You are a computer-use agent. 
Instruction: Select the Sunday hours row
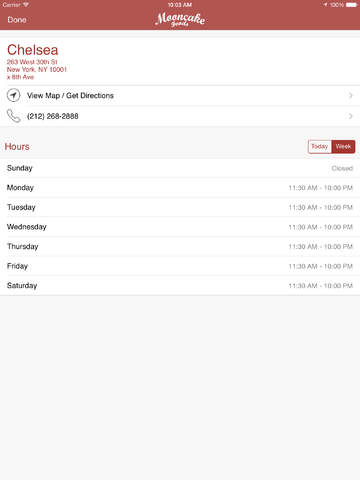(x=180, y=168)
